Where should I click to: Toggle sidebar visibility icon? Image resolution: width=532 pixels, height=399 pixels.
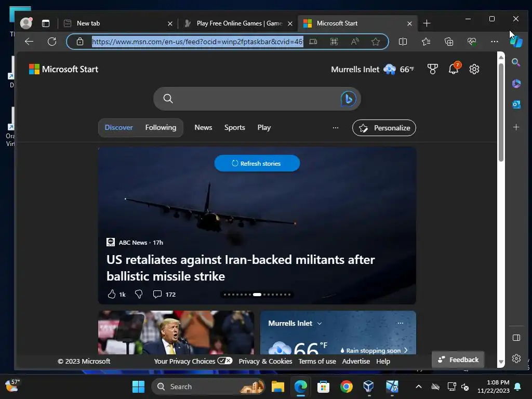pyautogui.click(x=516, y=338)
